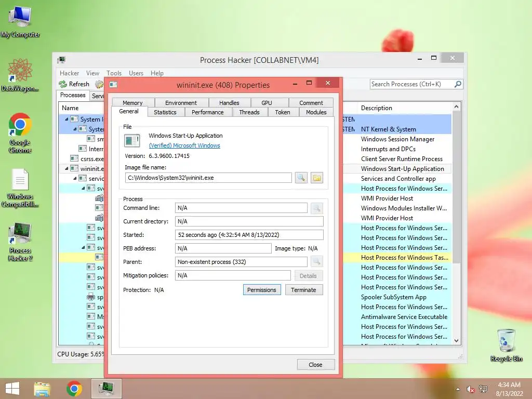532x399 pixels.
Task: Launch Chrome from the taskbar
Action: pos(74,389)
